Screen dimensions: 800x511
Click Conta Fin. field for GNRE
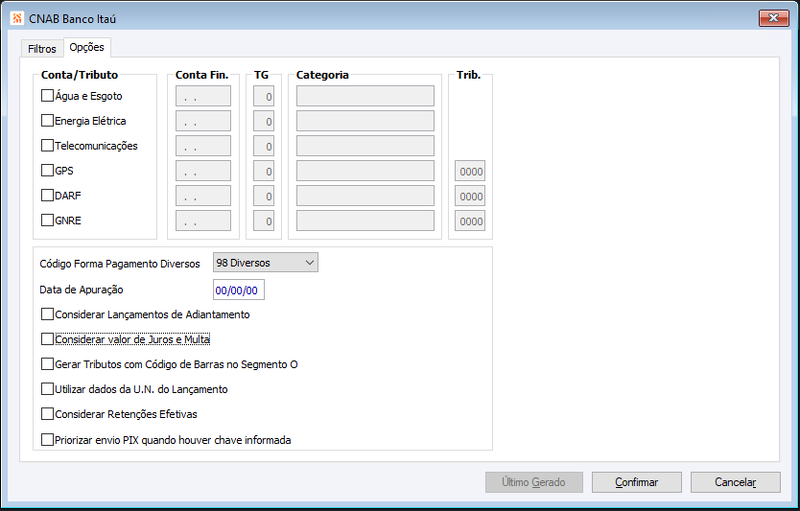[203, 221]
